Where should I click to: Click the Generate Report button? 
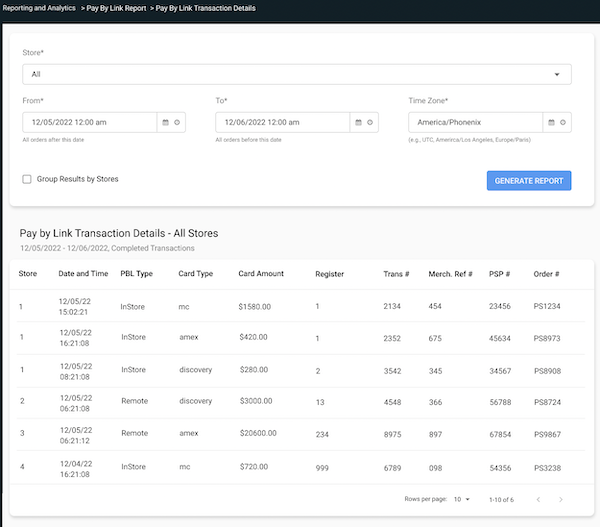click(x=529, y=181)
